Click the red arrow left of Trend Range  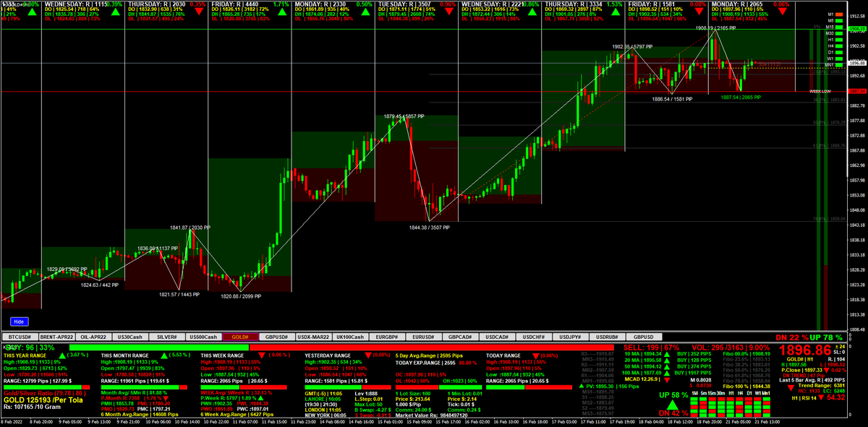coord(791,387)
